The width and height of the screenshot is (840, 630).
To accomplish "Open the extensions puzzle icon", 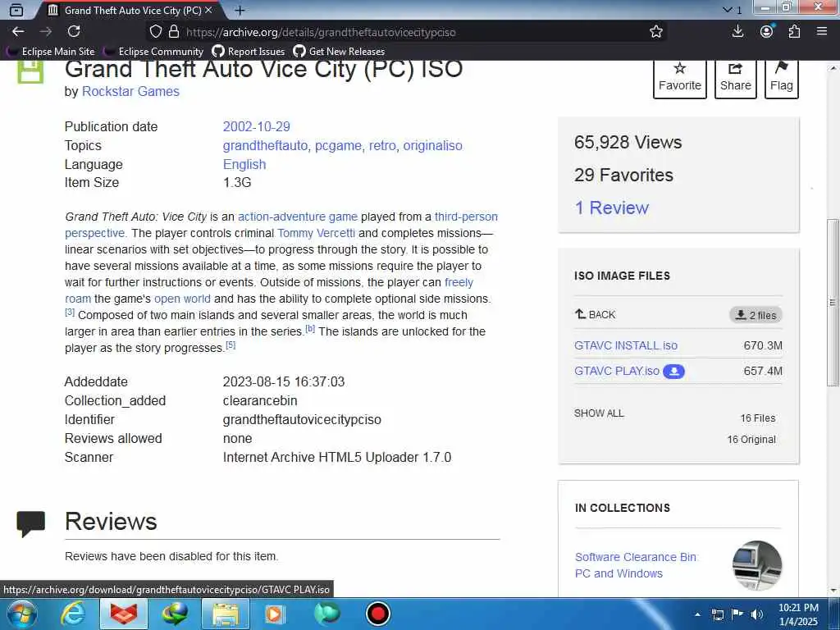I will [794, 32].
